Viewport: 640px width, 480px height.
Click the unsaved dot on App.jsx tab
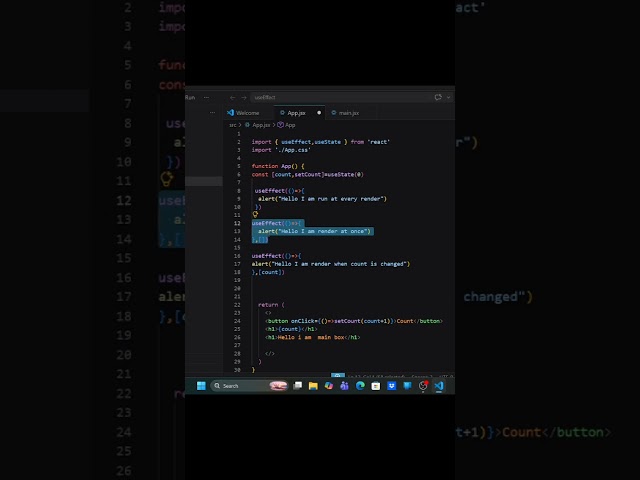tap(319, 113)
